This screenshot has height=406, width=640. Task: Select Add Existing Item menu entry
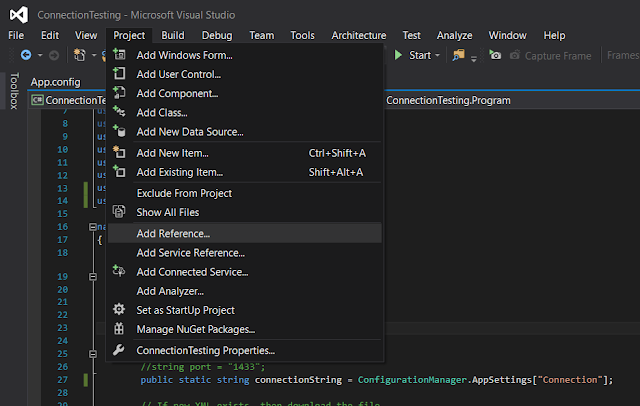coord(180,172)
